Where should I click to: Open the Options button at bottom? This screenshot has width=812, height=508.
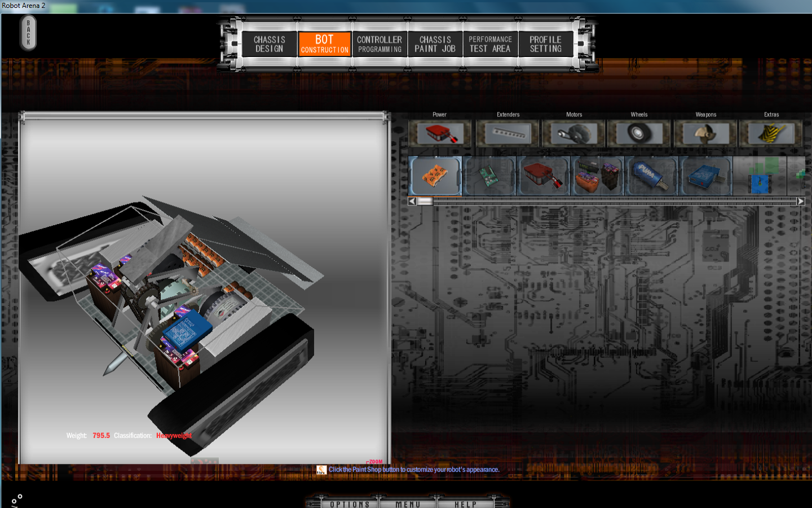point(350,504)
